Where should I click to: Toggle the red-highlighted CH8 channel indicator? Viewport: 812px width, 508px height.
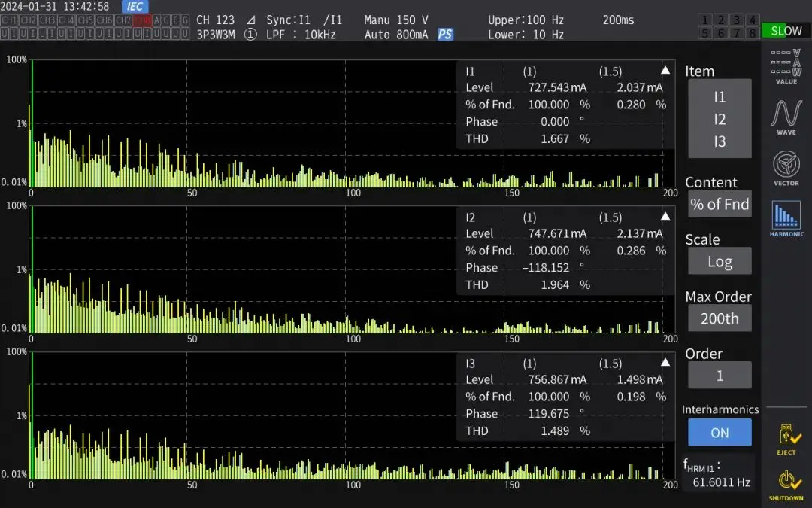click(142, 20)
